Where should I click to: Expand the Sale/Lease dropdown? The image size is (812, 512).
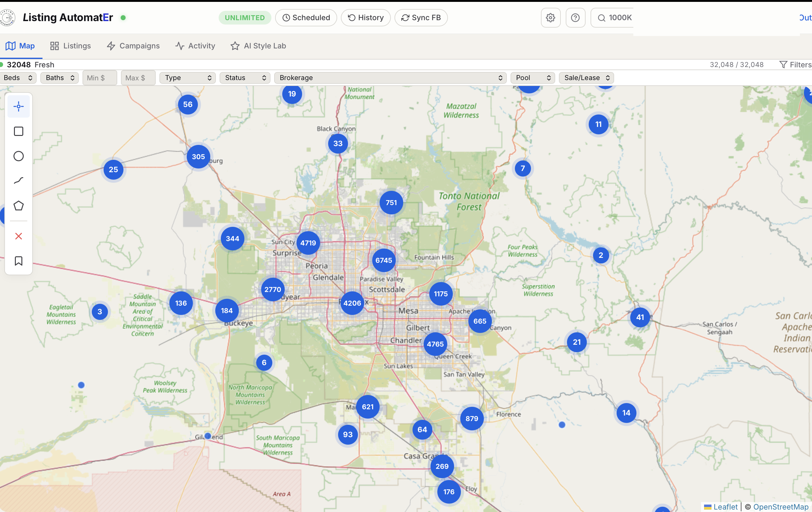(586, 78)
